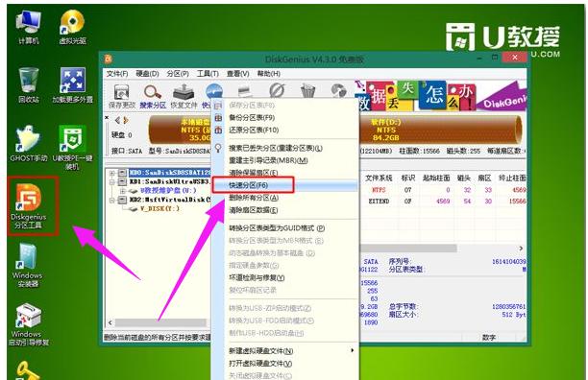The width and height of the screenshot is (588, 380).
Task: Click 备份分区表(F9) menu item
Action: [x=285, y=118]
